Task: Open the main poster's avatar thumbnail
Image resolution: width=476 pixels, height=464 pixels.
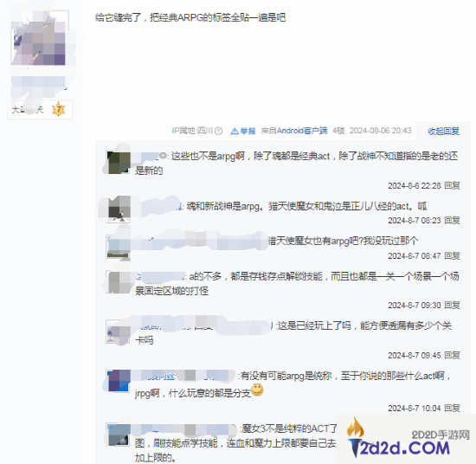Action: (x=39, y=38)
